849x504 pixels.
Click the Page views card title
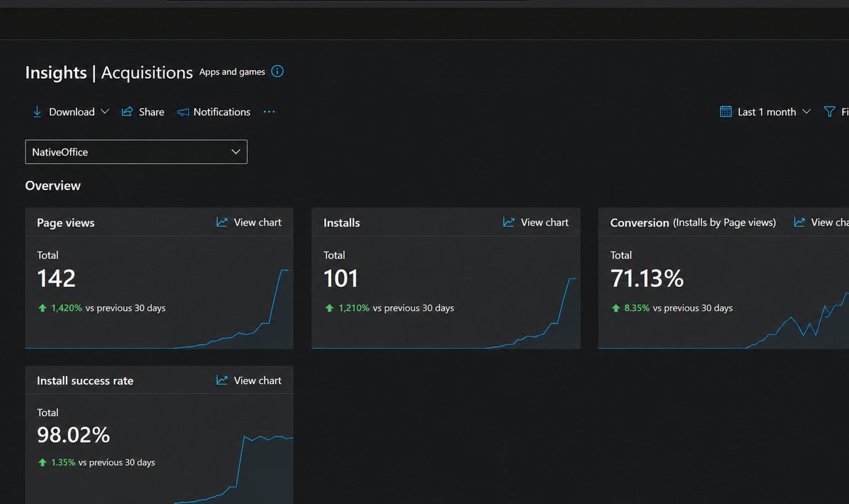[x=66, y=223]
